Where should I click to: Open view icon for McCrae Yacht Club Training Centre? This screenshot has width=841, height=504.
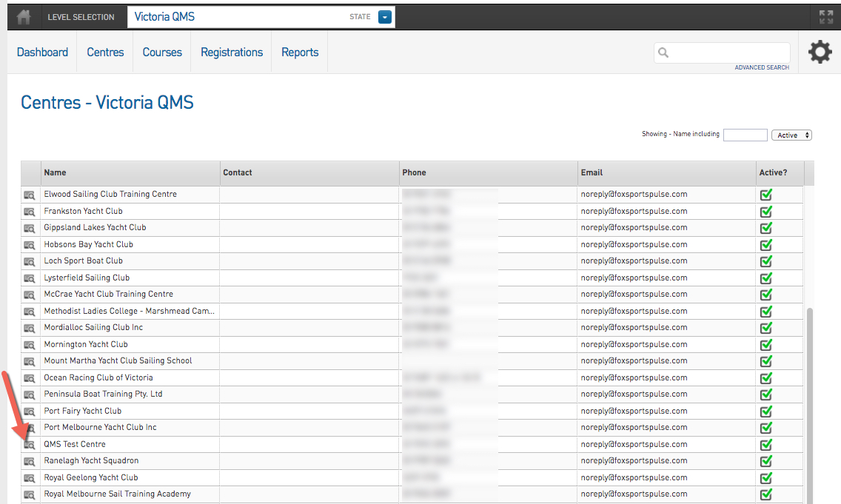(x=30, y=295)
